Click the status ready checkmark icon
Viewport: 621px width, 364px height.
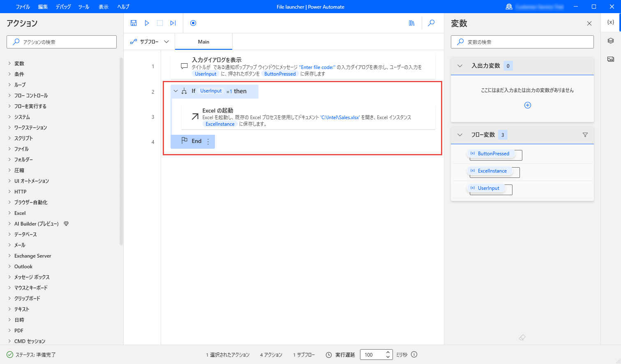10,355
